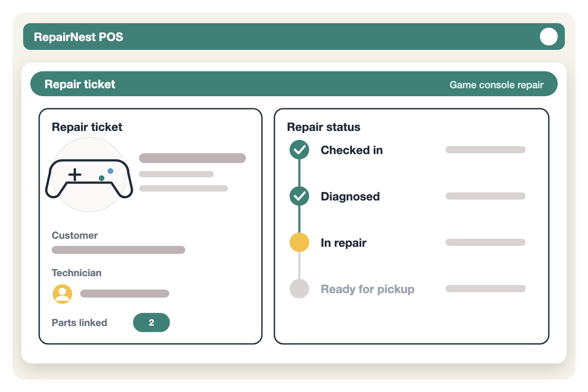
Task: Click the Ready for pickup step label
Action: click(x=368, y=289)
